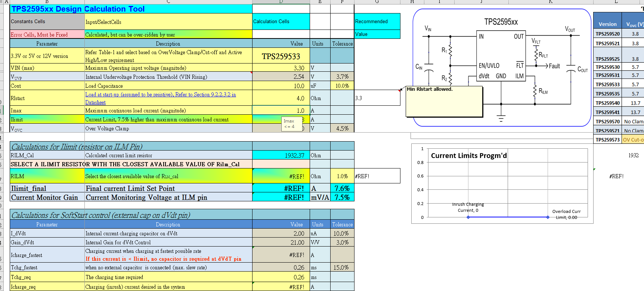Viewport: 644px width, 291px height.
Task: Click the recommended value 3.3 cell
Action: 377,98
